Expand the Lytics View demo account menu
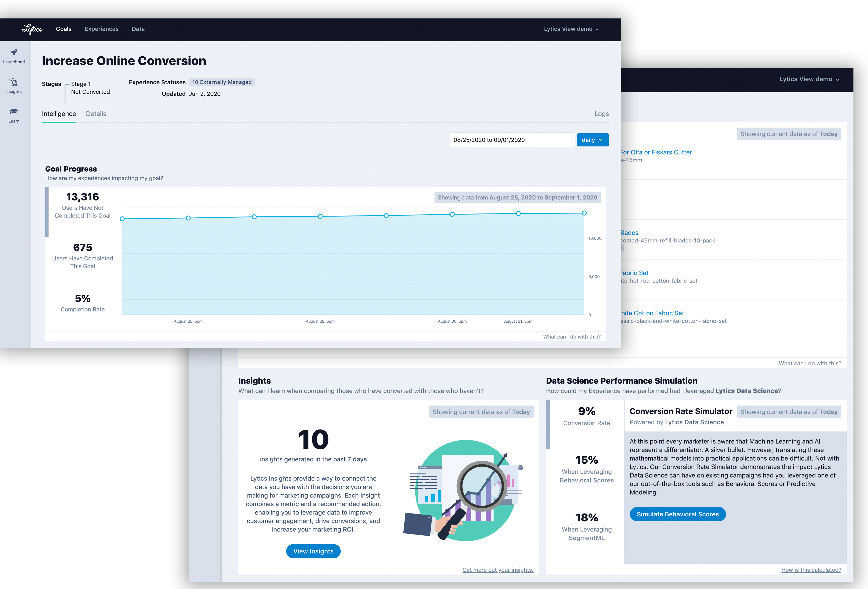The height and width of the screenshot is (589, 868). click(571, 29)
